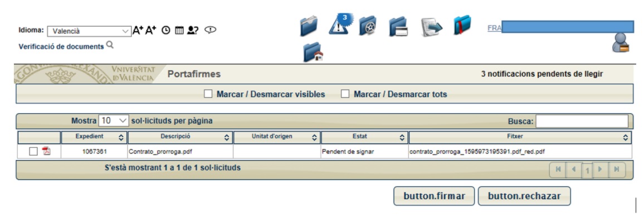Sort by Descripció column

pyautogui.click(x=180, y=137)
